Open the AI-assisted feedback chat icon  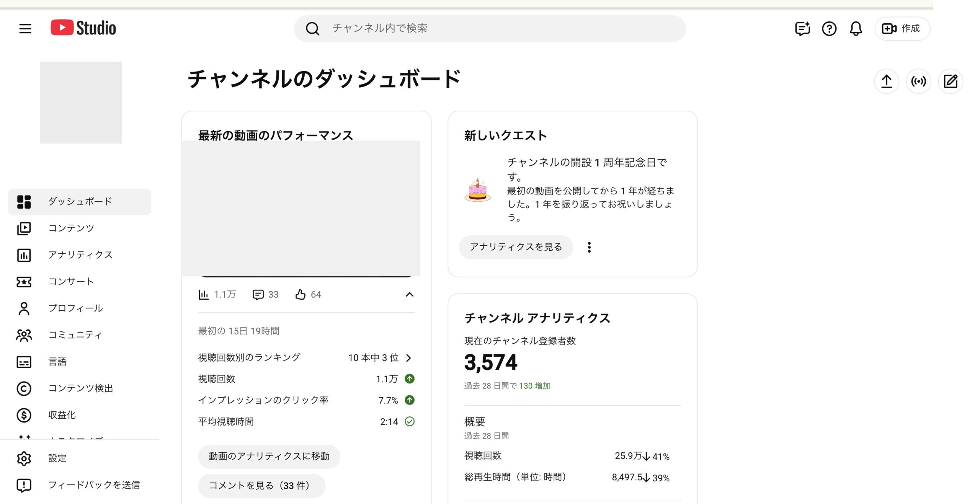tap(802, 28)
